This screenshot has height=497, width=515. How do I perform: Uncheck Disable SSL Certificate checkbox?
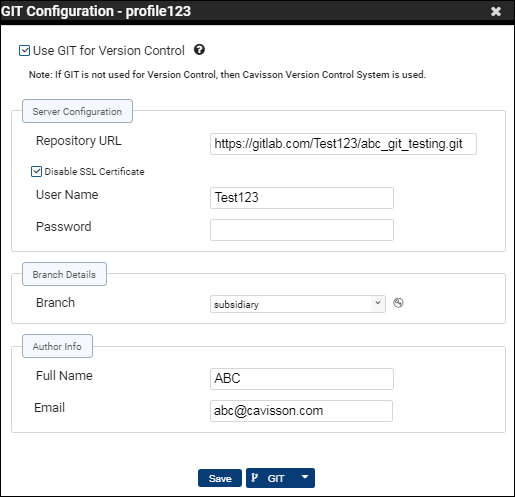(36, 171)
